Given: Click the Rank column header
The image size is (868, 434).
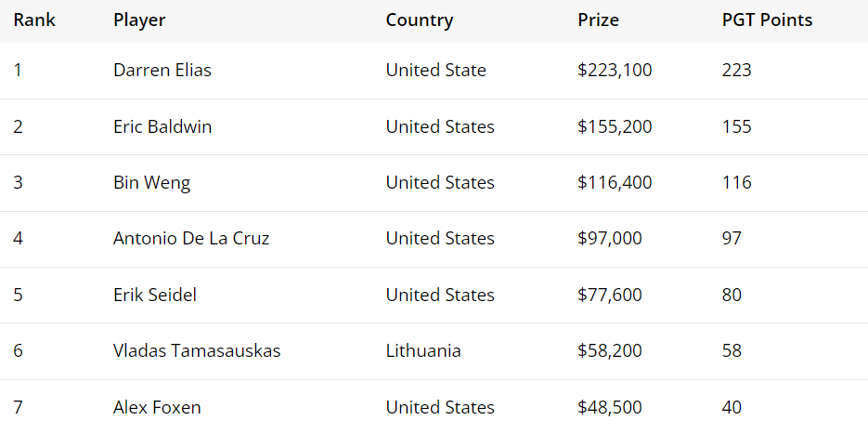Looking at the screenshot, I should (34, 20).
